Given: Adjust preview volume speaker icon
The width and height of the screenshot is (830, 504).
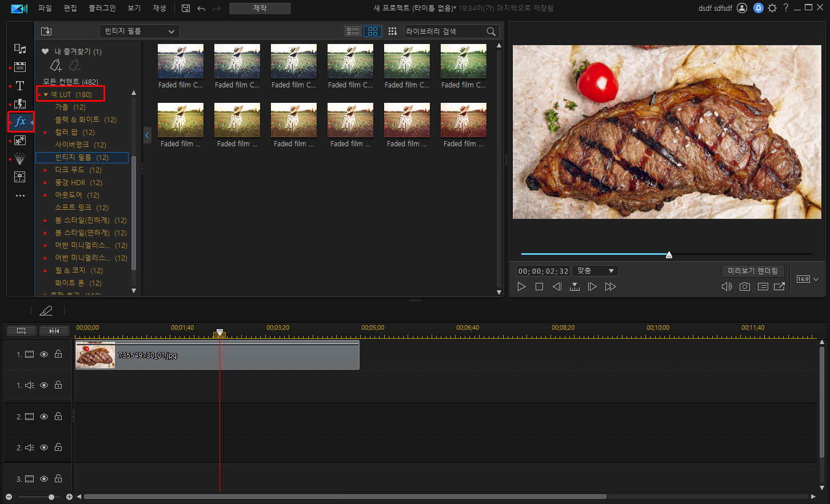Looking at the screenshot, I should tap(727, 287).
